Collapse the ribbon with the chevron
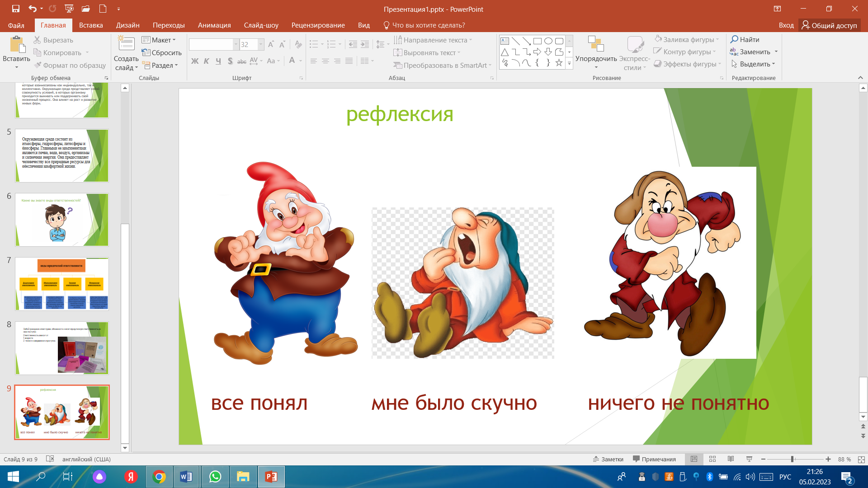 pos(860,78)
